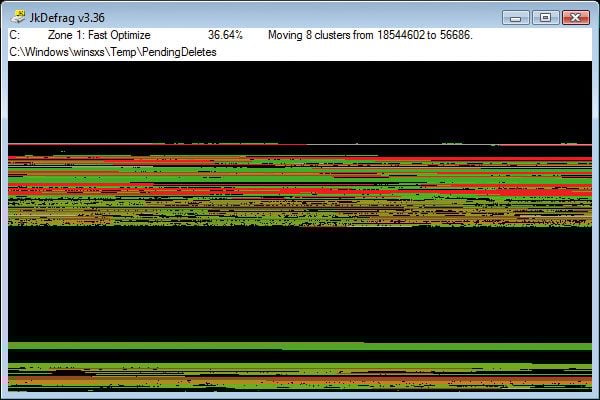Maximize the JkDefrag window
Image resolution: width=600 pixels, height=400 pixels.
click(x=545, y=18)
